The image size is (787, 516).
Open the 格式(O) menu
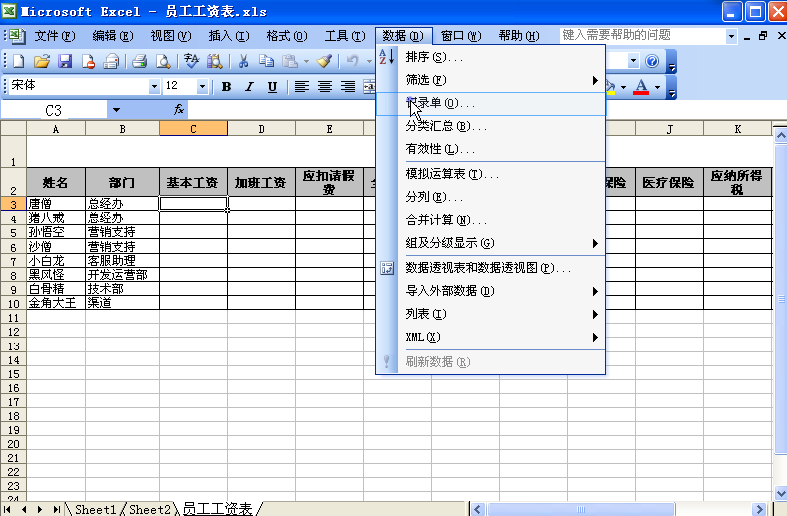287,36
